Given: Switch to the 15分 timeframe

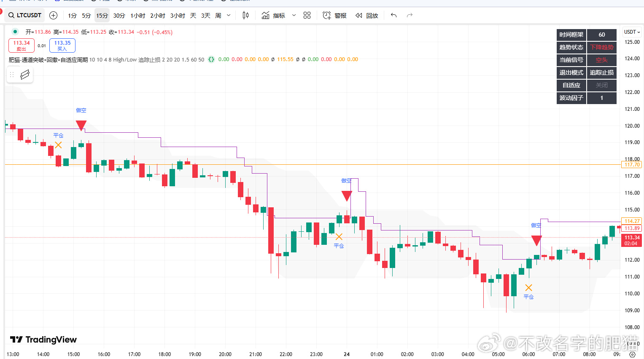Looking at the screenshot, I should 102,16.
